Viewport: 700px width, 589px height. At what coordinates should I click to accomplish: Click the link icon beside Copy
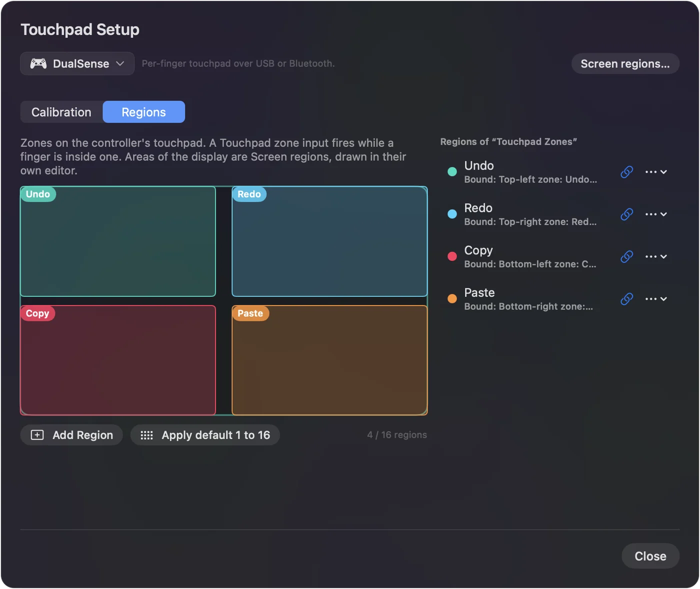point(626,256)
